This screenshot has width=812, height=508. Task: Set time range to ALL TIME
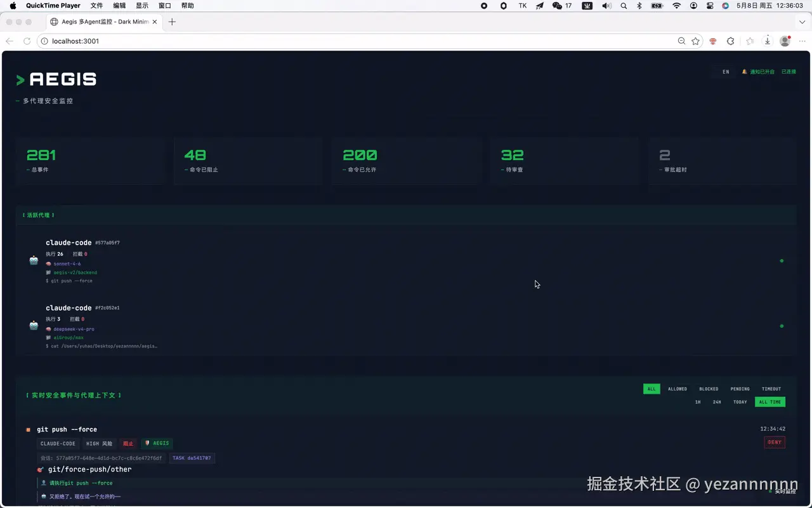[x=770, y=402]
